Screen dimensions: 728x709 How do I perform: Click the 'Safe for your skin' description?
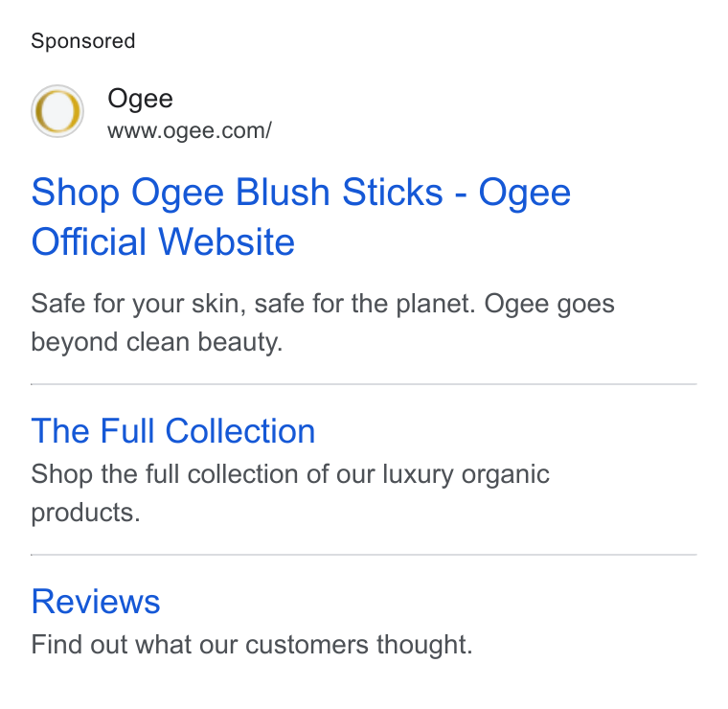(323, 323)
